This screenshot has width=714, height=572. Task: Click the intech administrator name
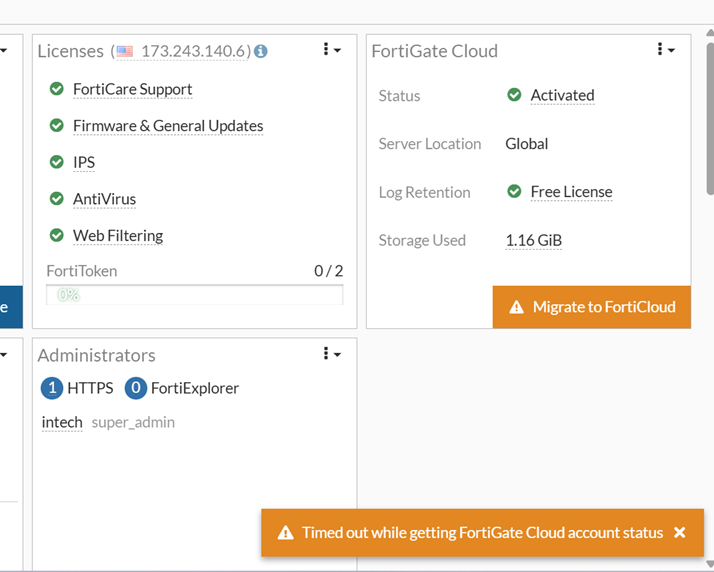pos(62,422)
